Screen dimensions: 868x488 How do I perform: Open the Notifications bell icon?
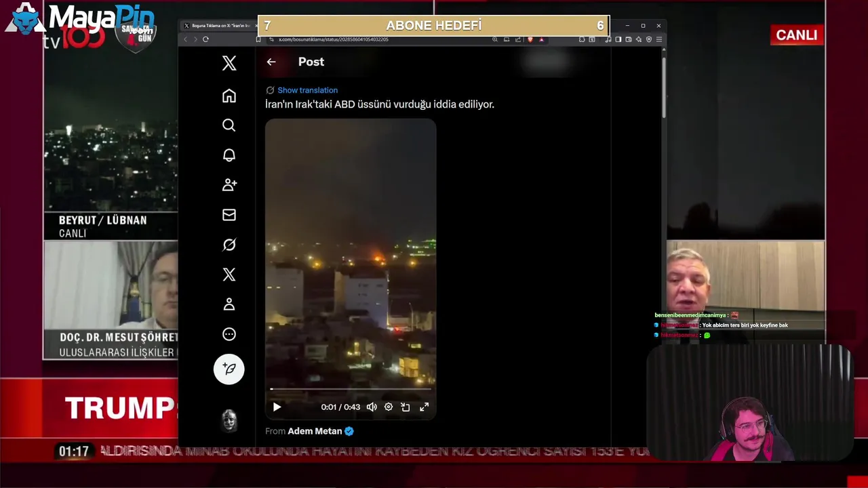point(229,155)
